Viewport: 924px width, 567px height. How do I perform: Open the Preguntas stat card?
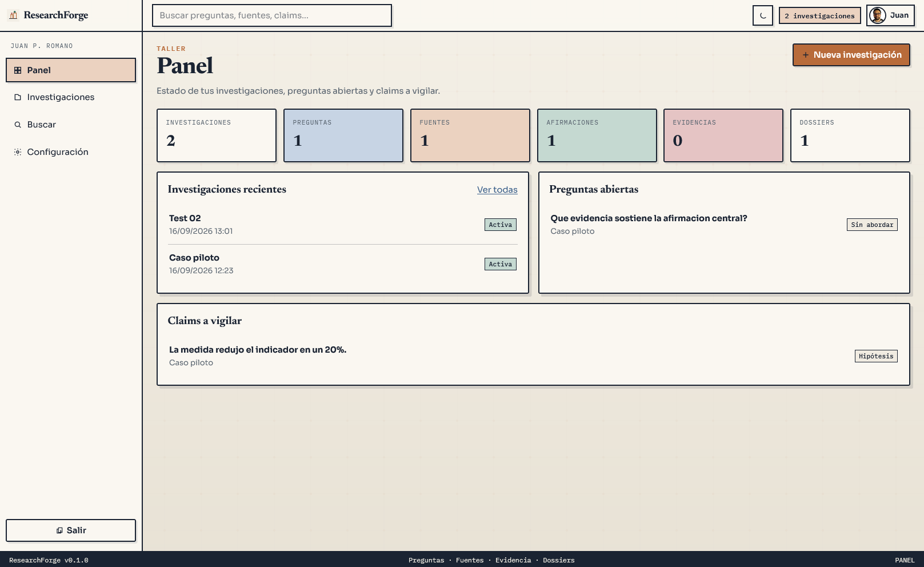pyautogui.click(x=343, y=135)
